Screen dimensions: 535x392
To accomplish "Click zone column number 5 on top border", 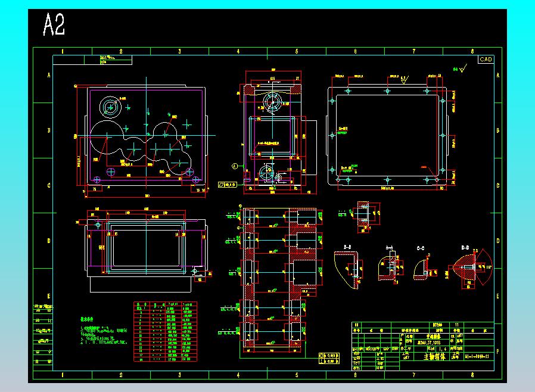I will 297,51.
